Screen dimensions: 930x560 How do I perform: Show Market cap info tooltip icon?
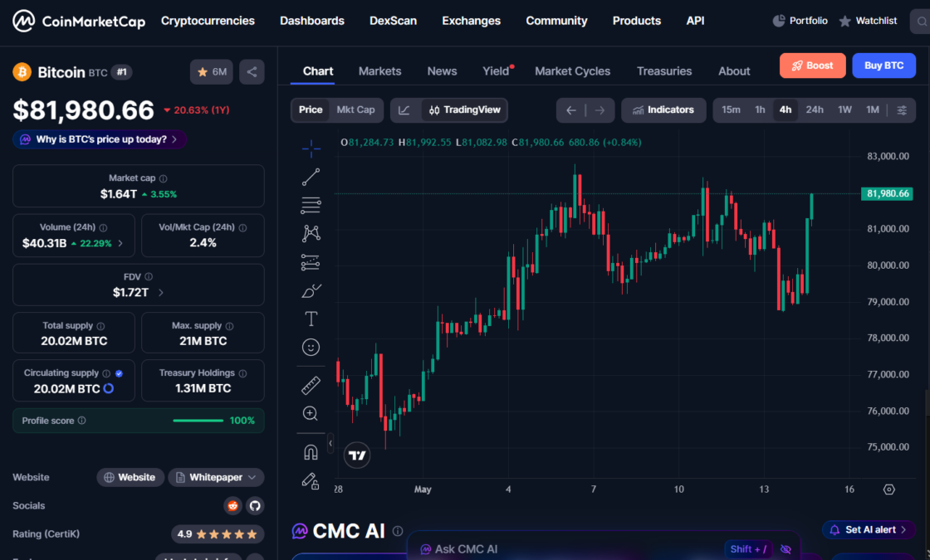coord(163,178)
